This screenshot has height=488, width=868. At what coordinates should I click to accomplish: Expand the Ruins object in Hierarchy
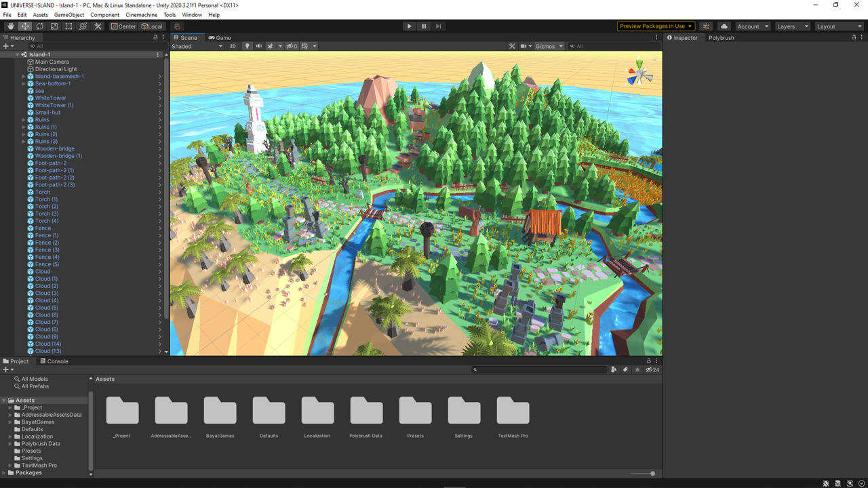24,119
